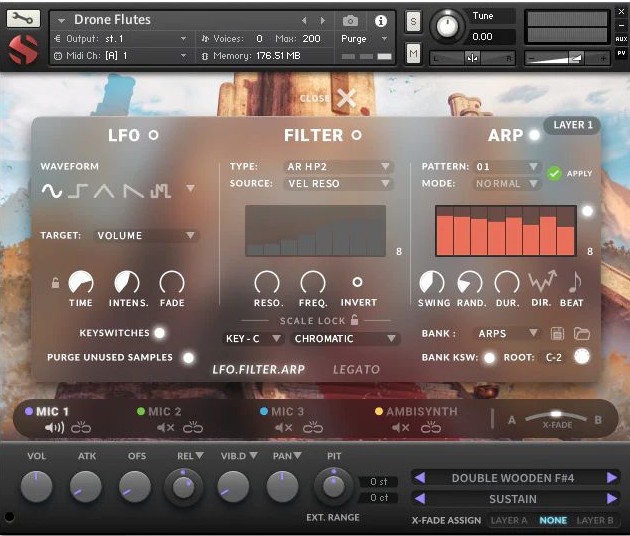Screen dimensions: 630x536
Task: Adjust the A/B X-FADE slider
Action: tap(556, 418)
